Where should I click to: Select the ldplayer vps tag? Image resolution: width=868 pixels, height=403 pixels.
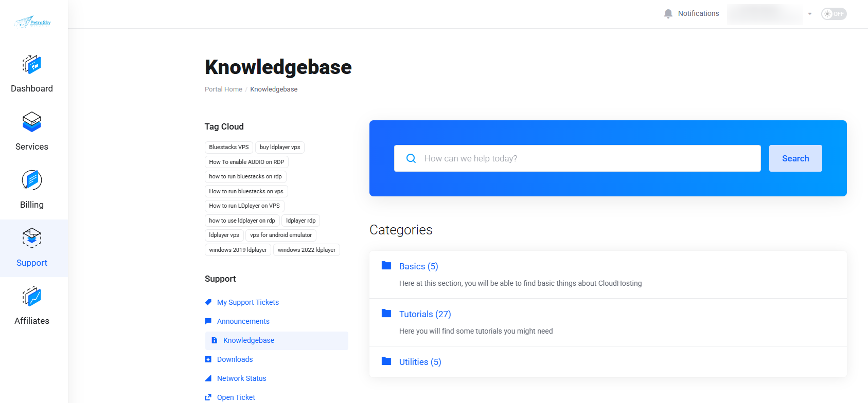pyautogui.click(x=224, y=235)
